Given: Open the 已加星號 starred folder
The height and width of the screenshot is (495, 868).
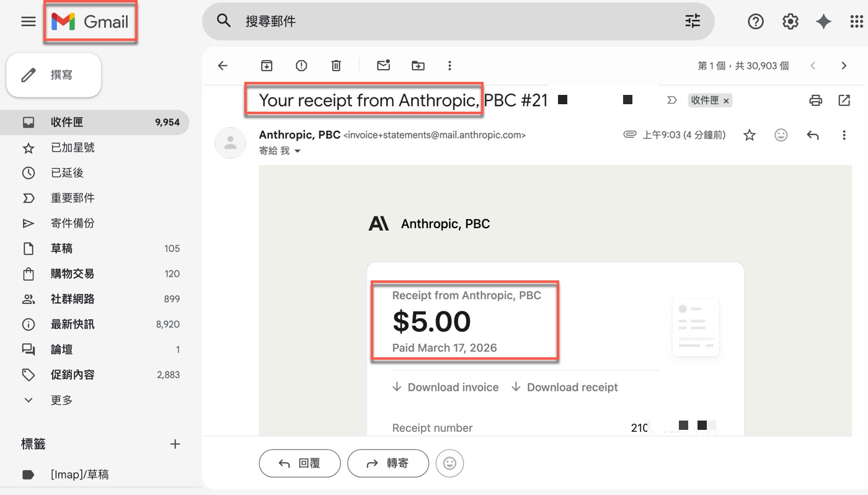Looking at the screenshot, I should 94,148.
